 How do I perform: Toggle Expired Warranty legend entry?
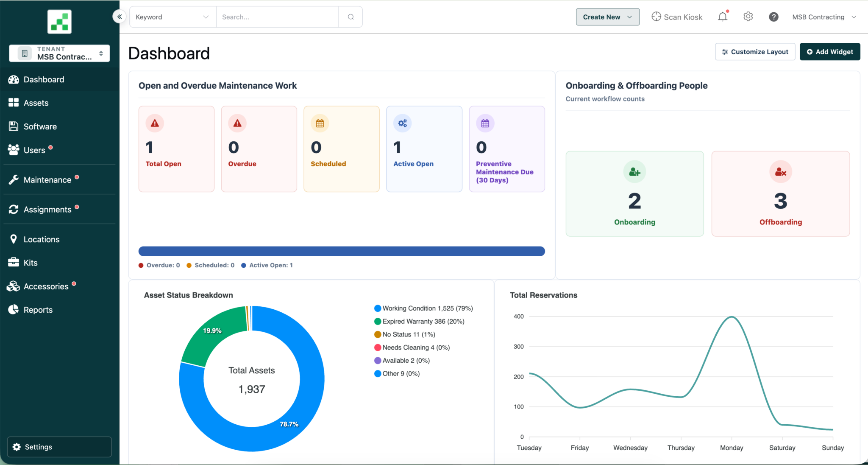click(x=419, y=322)
